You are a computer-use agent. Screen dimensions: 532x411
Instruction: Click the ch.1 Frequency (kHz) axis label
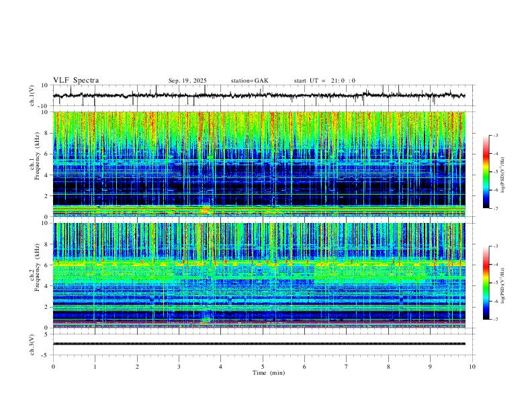37,156
